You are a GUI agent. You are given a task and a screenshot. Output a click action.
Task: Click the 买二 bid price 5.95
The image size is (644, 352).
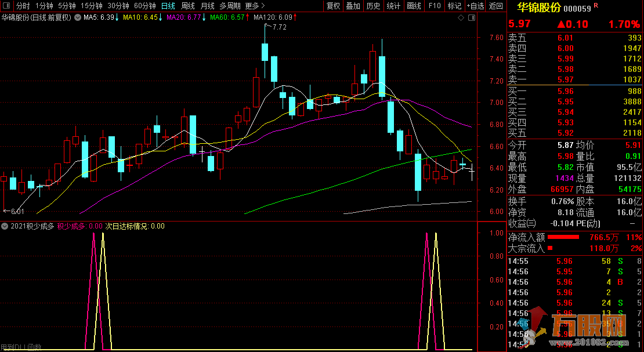click(x=565, y=101)
